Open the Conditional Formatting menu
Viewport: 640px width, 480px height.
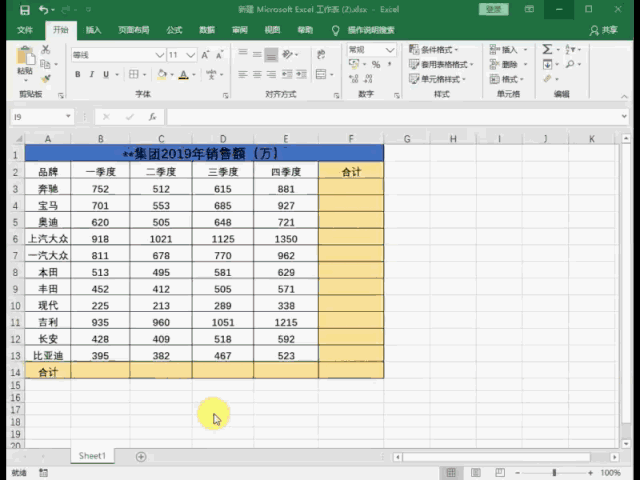coord(433,50)
